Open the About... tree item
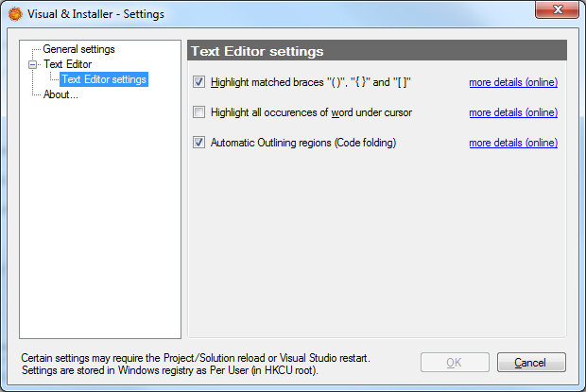 tap(60, 94)
